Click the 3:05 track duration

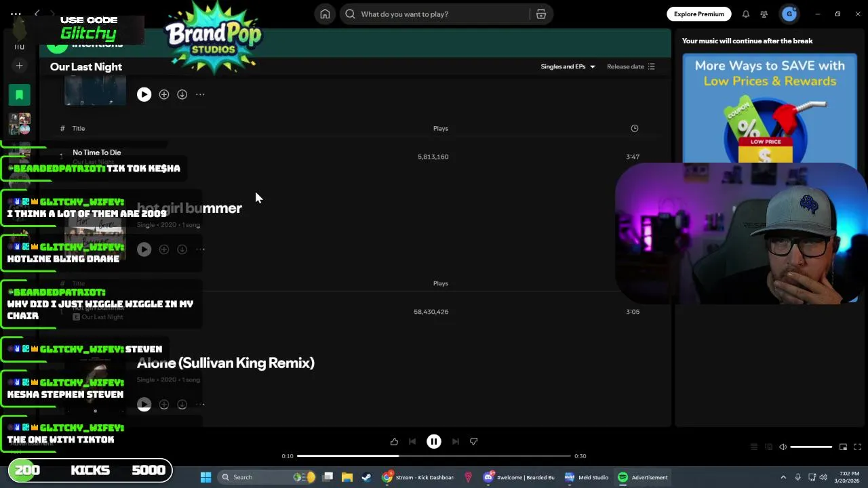(x=633, y=312)
